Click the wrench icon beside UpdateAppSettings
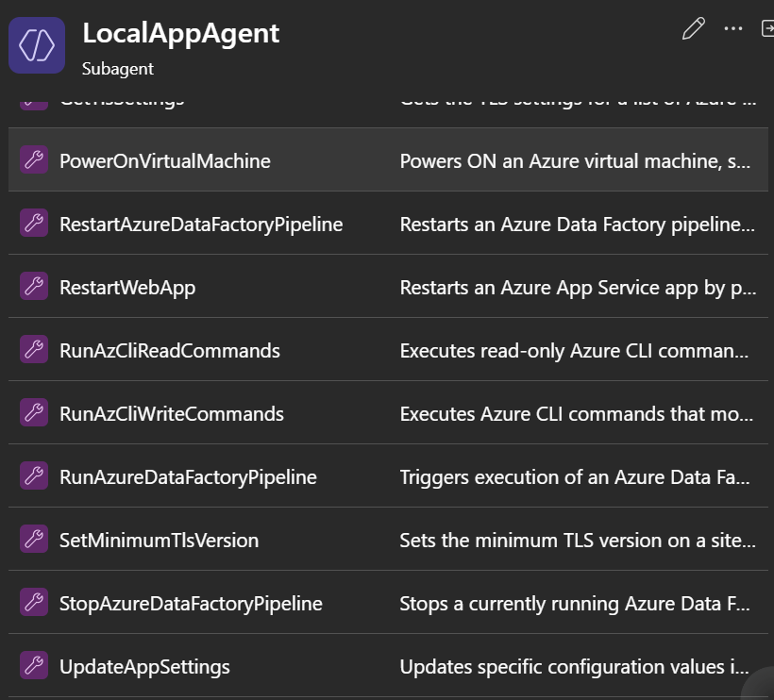The image size is (774, 700). [x=34, y=666]
